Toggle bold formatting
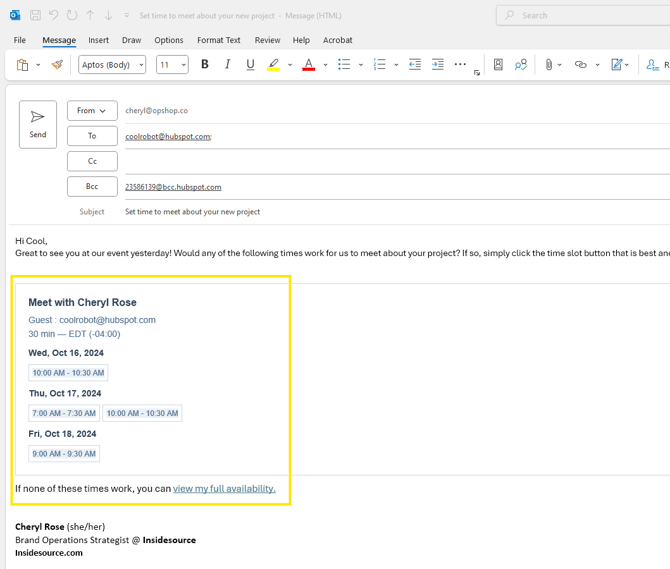 tap(205, 65)
